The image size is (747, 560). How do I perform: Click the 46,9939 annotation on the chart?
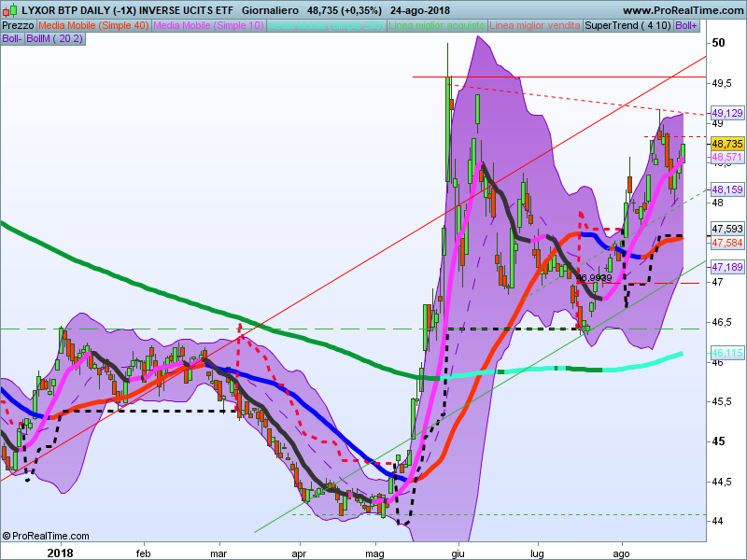click(594, 277)
